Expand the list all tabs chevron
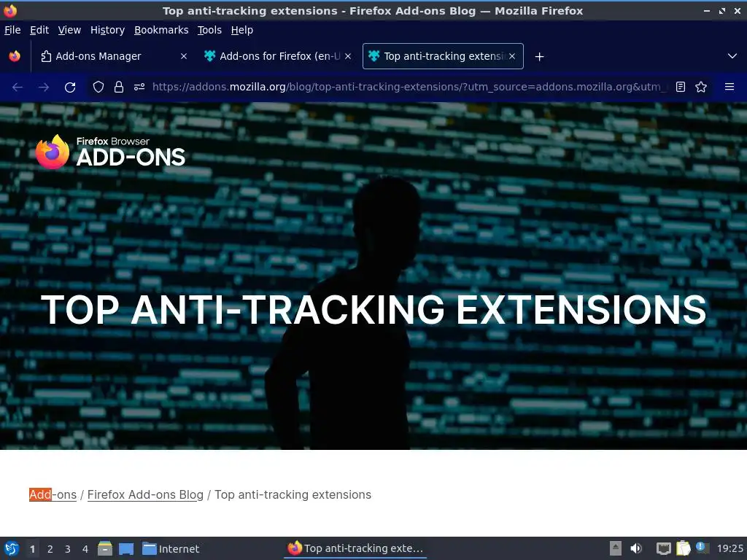The width and height of the screenshot is (747, 560). point(732,56)
